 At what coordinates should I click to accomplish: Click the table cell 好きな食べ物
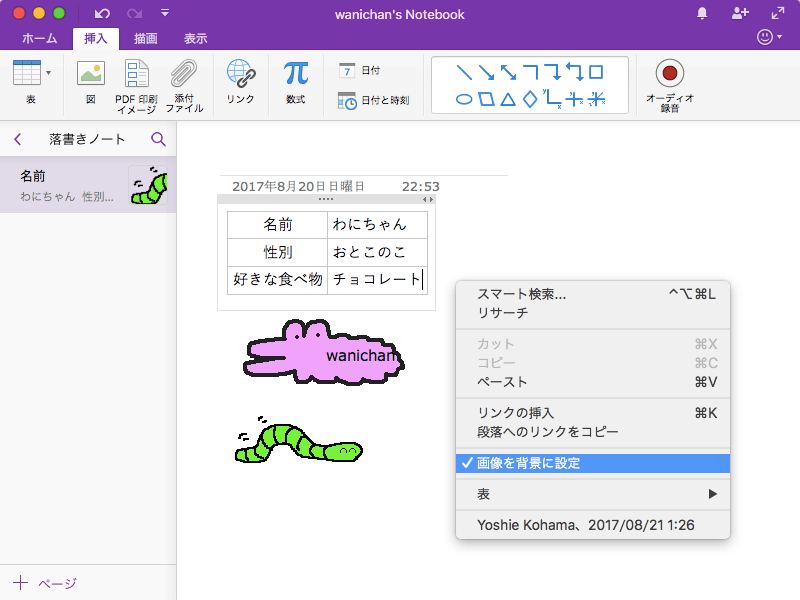277,280
